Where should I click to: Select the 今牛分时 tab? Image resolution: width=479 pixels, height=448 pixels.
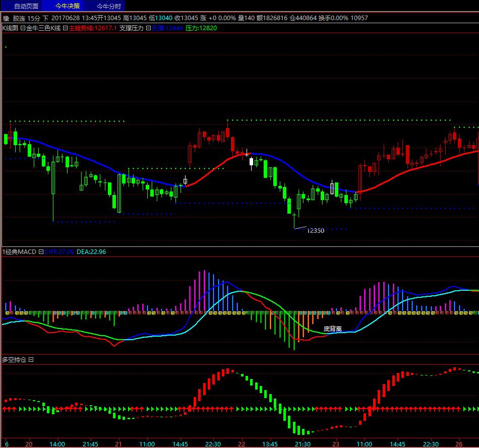109,6
